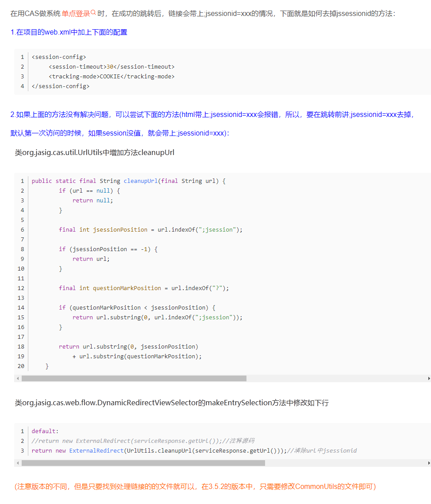Click line number 1 in the session-config block

click(x=22, y=57)
